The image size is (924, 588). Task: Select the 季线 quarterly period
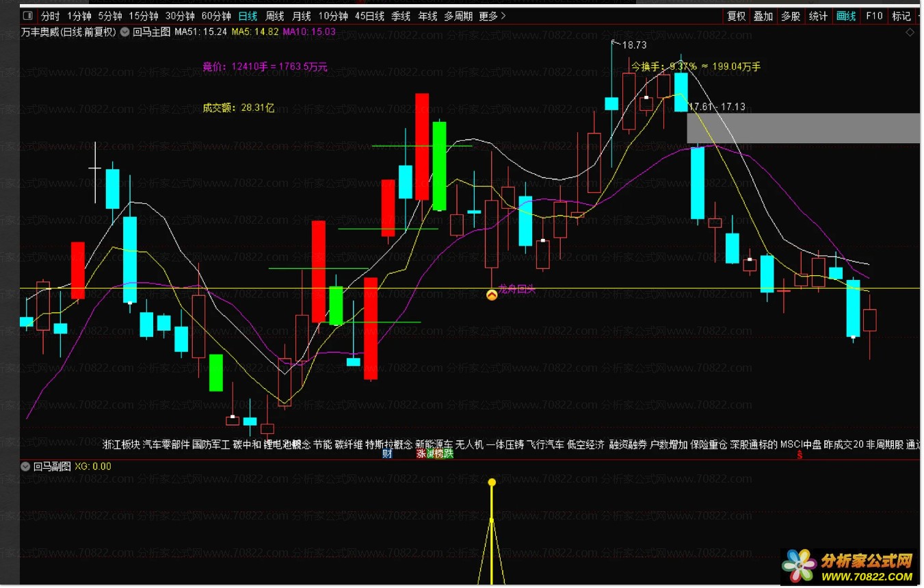[401, 16]
